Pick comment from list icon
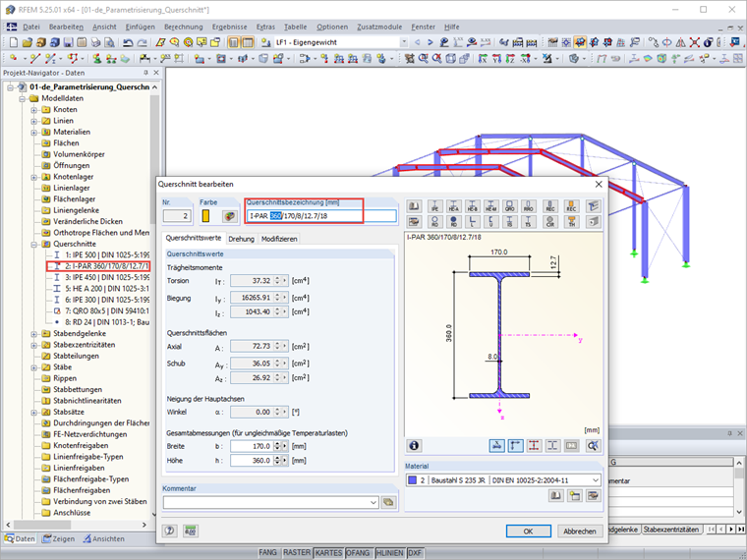747x560 pixels. 389,502
